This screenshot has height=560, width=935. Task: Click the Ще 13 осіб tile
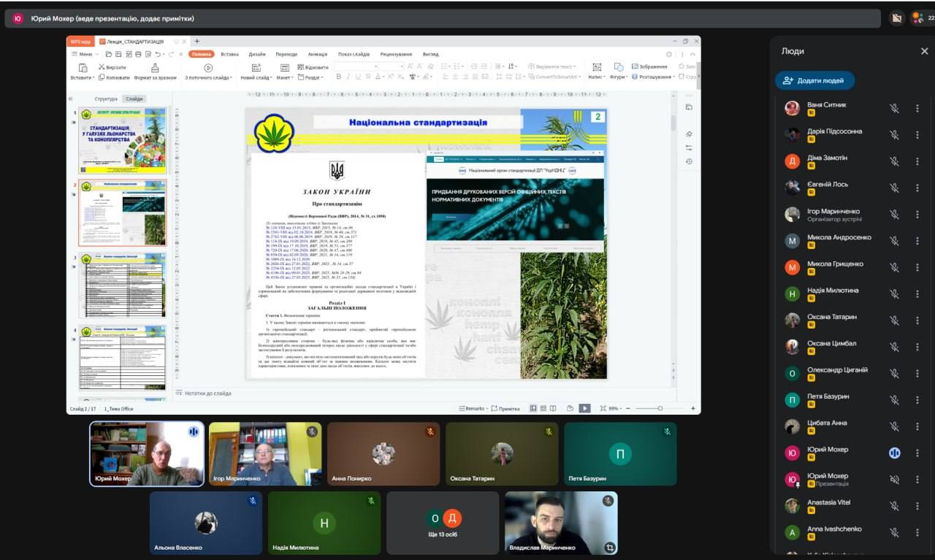[x=443, y=523]
